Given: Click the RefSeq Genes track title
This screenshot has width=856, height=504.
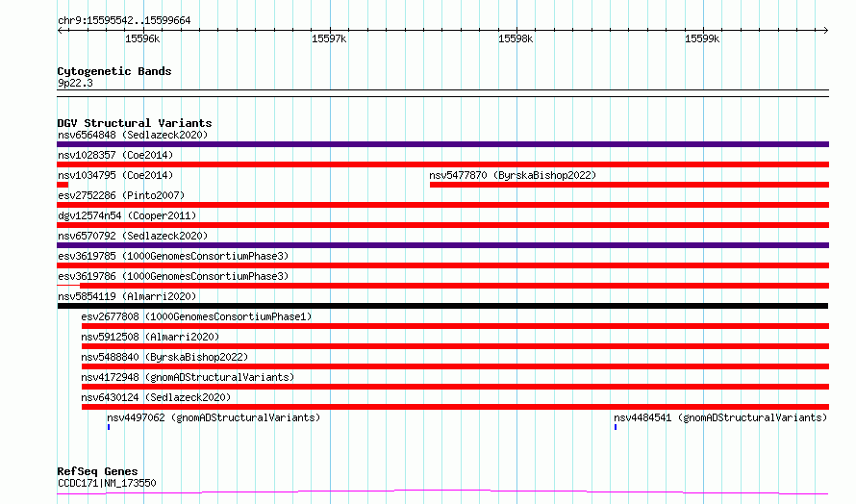Looking at the screenshot, I should (97, 471).
